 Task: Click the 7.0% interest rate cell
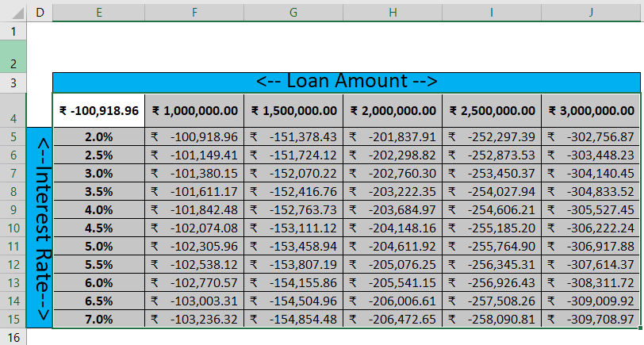[98, 319]
